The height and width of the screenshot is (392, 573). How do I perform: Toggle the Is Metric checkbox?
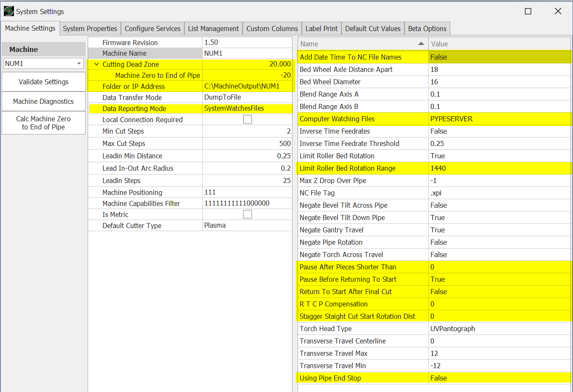coord(247,215)
